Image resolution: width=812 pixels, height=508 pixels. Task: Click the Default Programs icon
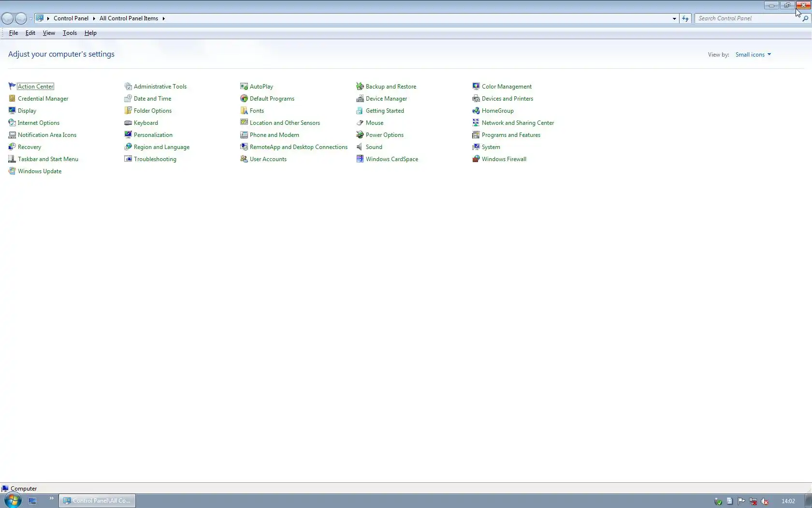(x=244, y=98)
